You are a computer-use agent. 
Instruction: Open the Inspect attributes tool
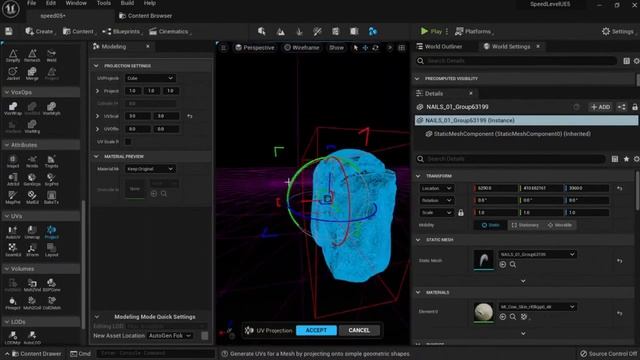point(13,162)
